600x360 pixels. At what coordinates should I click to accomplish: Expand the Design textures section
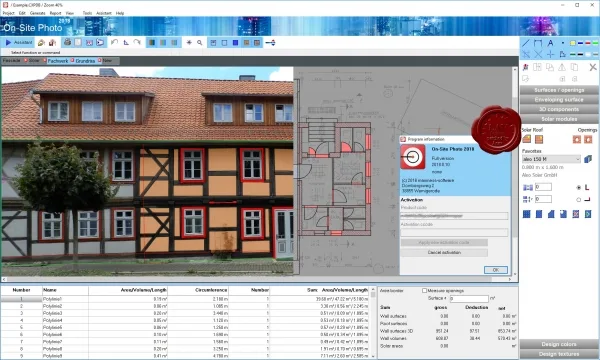[559, 354]
